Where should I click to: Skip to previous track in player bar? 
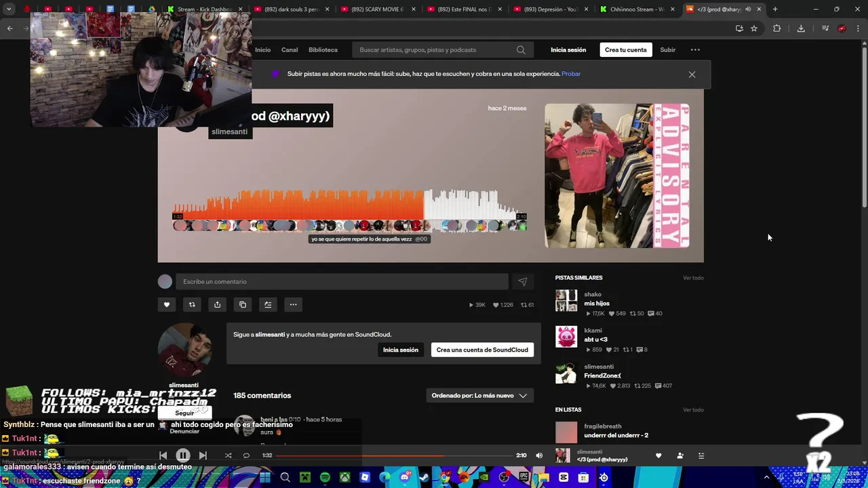(x=163, y=455)
